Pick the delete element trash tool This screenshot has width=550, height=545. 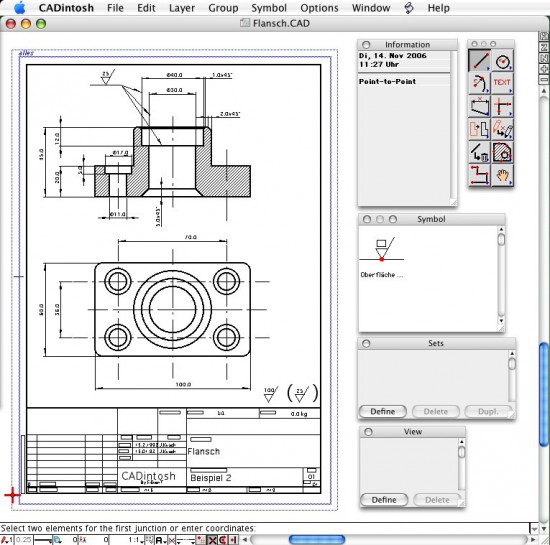pyautogui.click(x=479, y=152)
